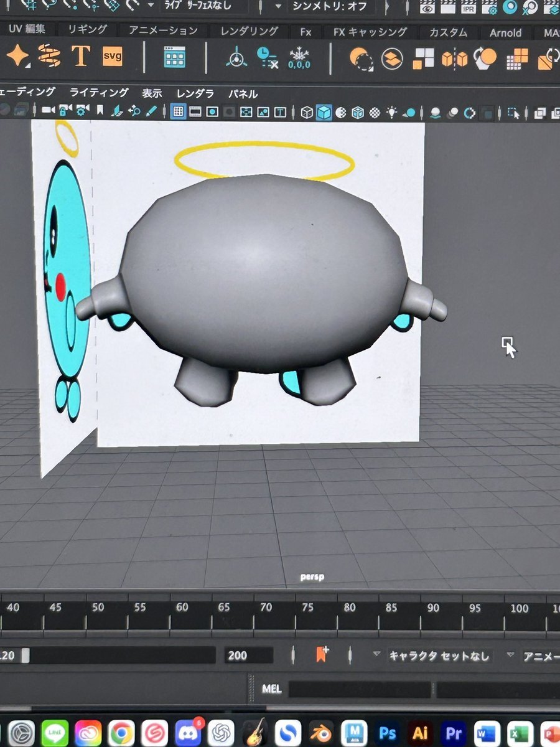The height and width of the screenshot is (747, 560).
Task: Open the レンダラ panel menu
Action: (x=195, y=93)
